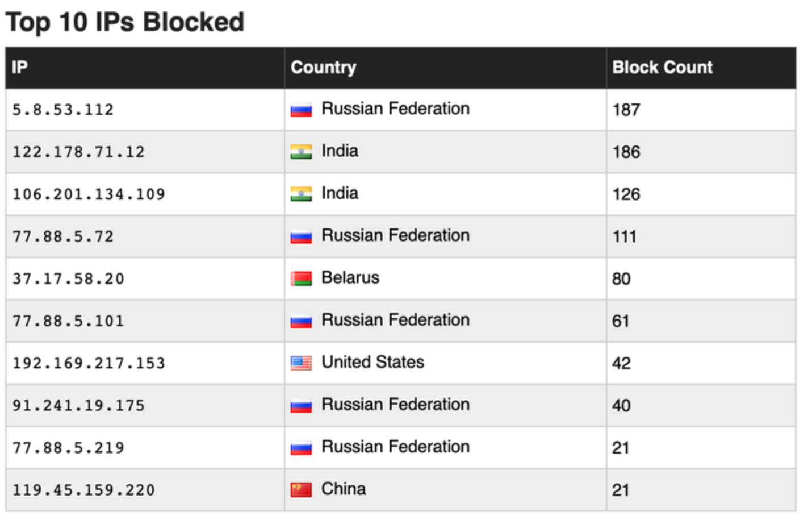This screenshot has height=524, width=812.
Task: Click the Belarus flag icon
Action: [301, 278]
